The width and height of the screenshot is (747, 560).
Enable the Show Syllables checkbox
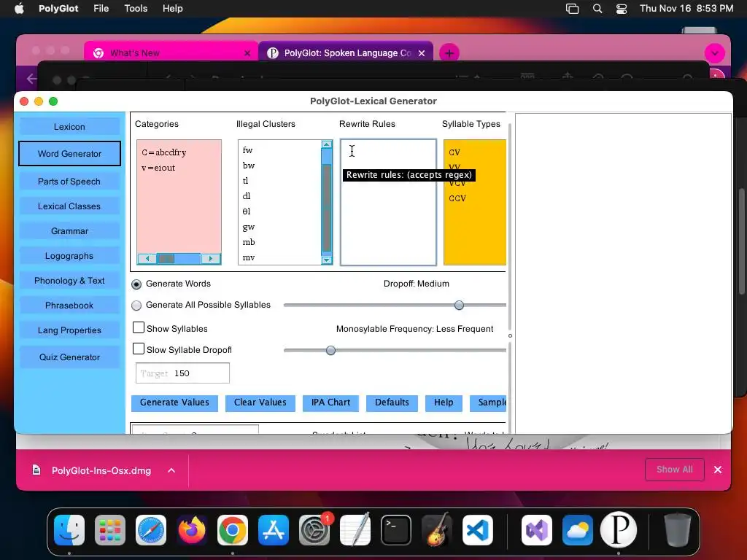tap(138, 327)
